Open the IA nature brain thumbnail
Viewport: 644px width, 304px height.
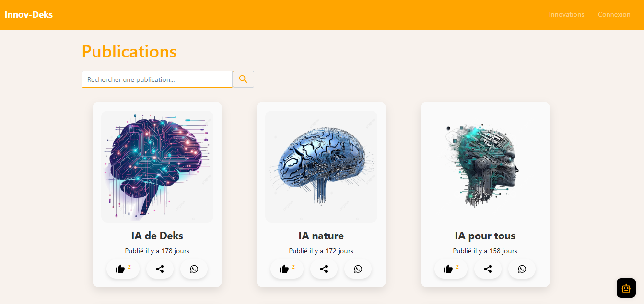[321, 167]
